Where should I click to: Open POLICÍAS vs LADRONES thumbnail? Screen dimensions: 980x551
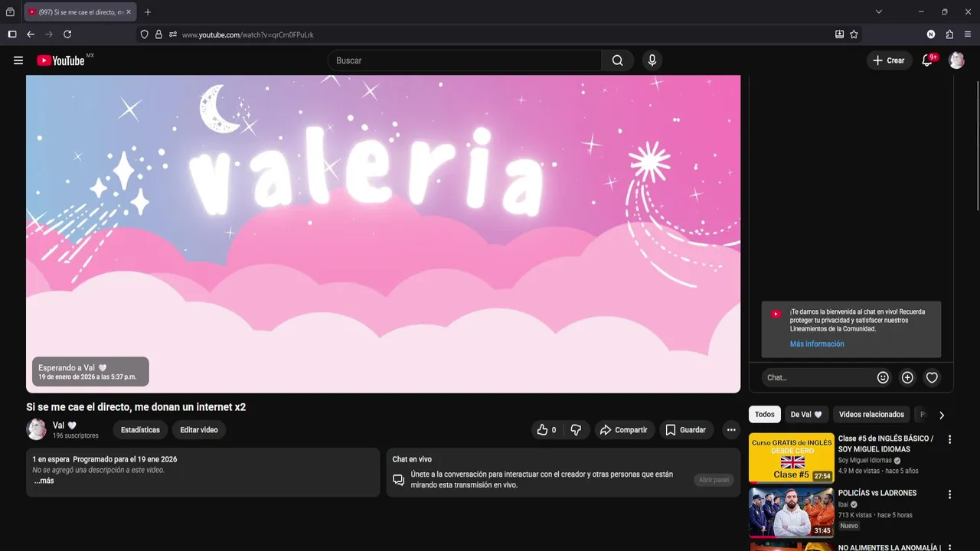click(792, 512)
